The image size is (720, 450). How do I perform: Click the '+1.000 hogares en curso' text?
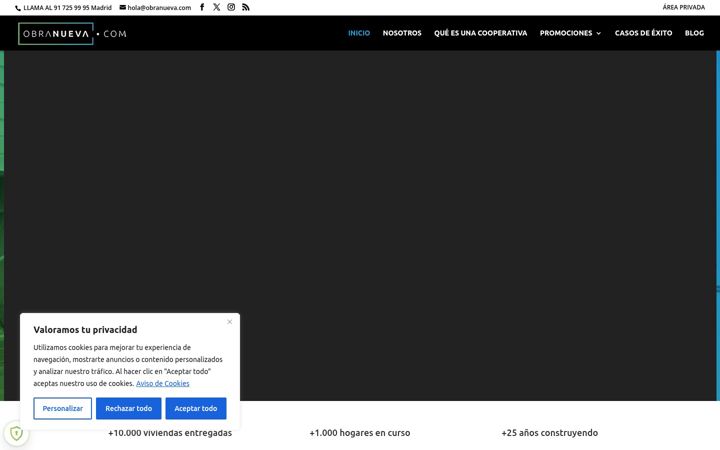coord(360,433)
